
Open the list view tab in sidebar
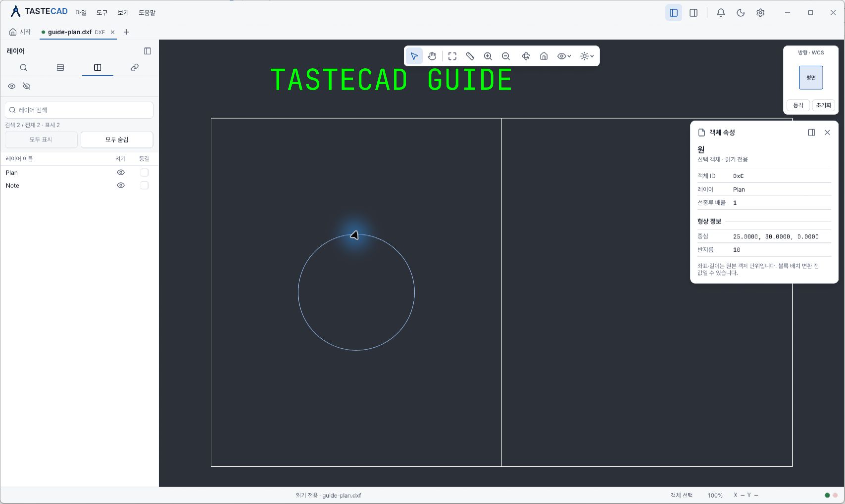(60, 68)
